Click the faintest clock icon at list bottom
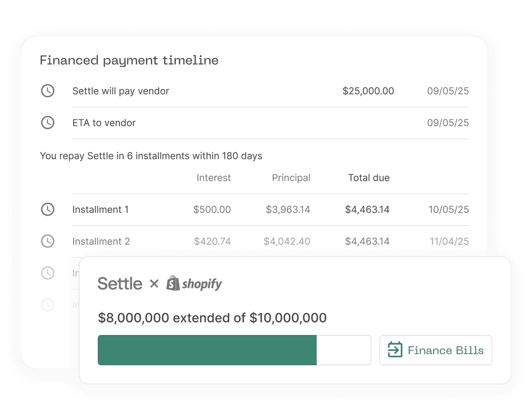The height and width of the screenshot is (409, 532). tap(48, 305)
